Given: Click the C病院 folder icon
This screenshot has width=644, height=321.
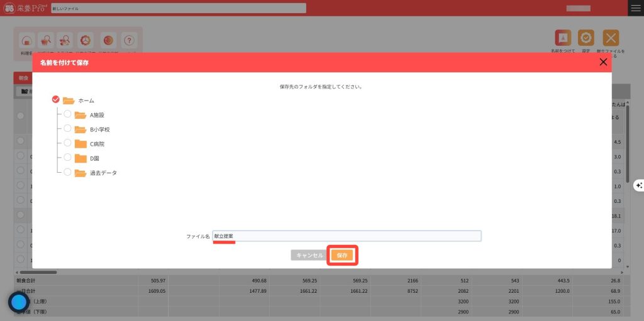Looking at the screenshot, I should [80, 144].
